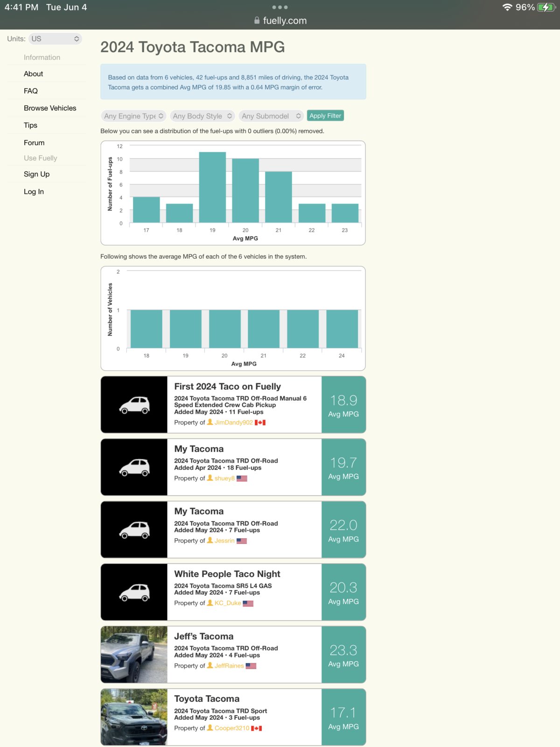Tap the lock icon beside fuelly.com
This screenshot has height=747, width=560.
click(x=257, y=21)
